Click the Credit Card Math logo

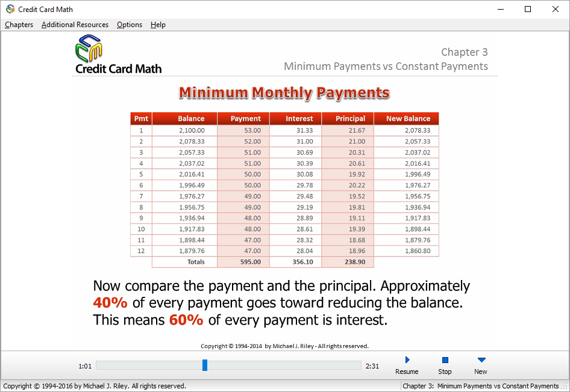[119, 55]
